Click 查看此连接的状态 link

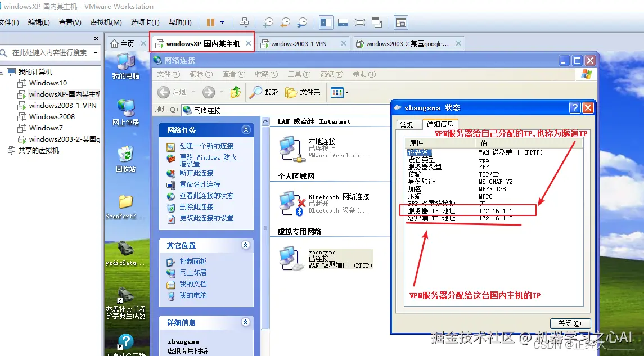[206, 196]
